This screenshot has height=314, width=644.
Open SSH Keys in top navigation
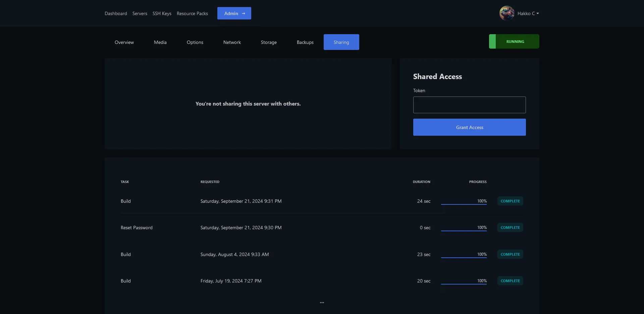pos(162,13)
